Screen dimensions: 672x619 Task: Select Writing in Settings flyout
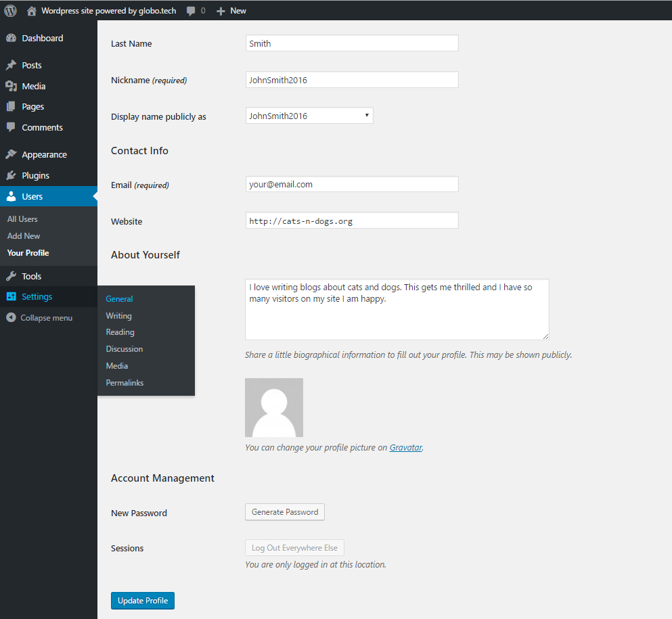(x=118, y=316)
